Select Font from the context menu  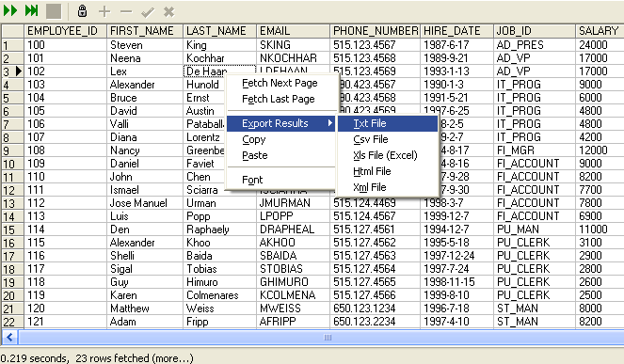(280, 180)
